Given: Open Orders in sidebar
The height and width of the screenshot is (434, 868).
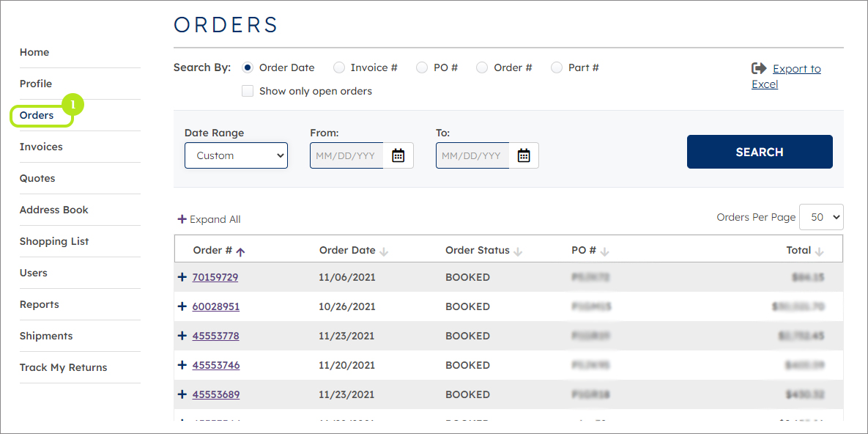Looking at the screenshot, I should click(x=37, y=115).
